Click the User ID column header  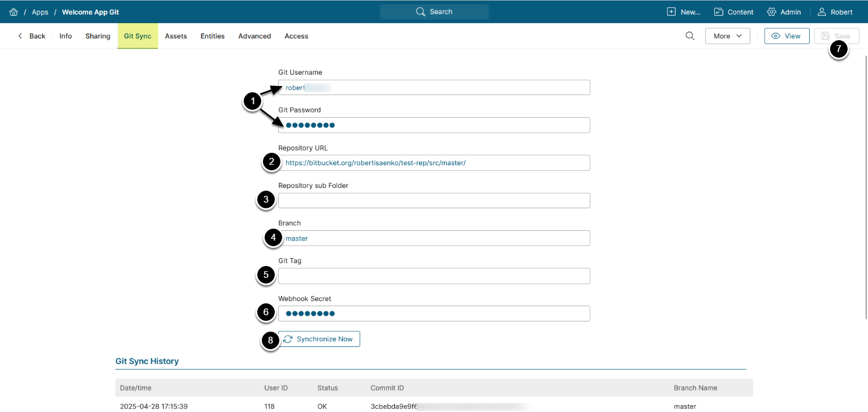point(276,388)
